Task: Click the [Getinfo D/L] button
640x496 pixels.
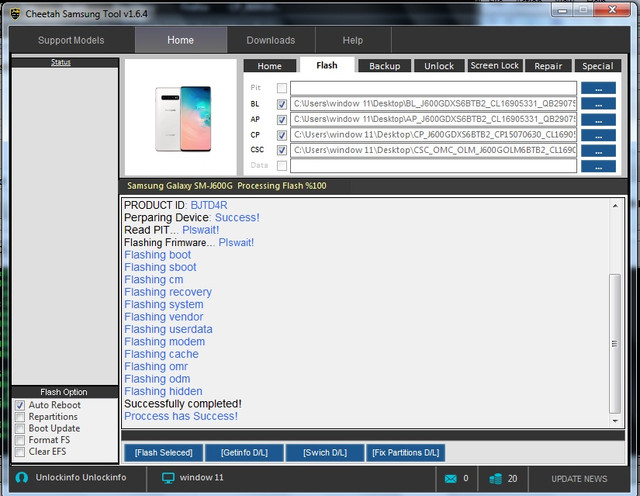Action: pyautogui.click(x=244, y=453)
